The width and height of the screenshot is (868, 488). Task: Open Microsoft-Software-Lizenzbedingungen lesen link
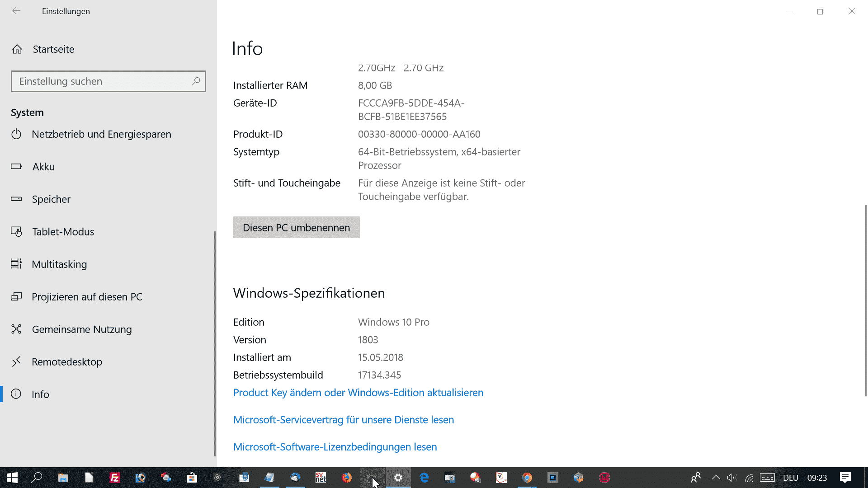coord(335,447)
